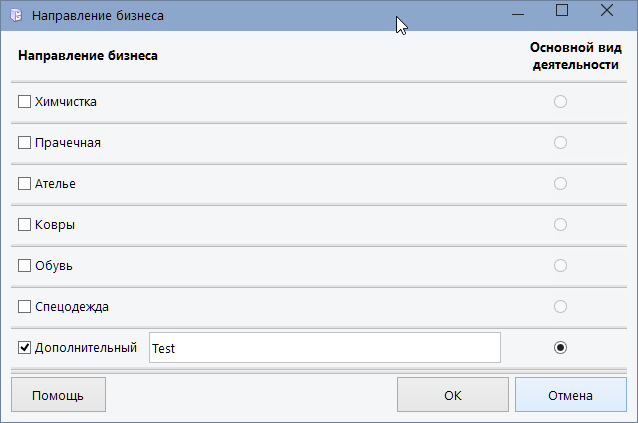Pick the Ателье main activity radio button
This screenshot has height=423, width=638.
click(x=560, y=183)
